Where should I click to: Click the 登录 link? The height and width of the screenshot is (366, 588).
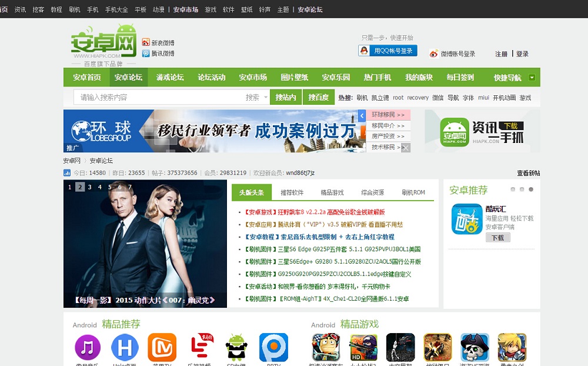coord(522,54)
